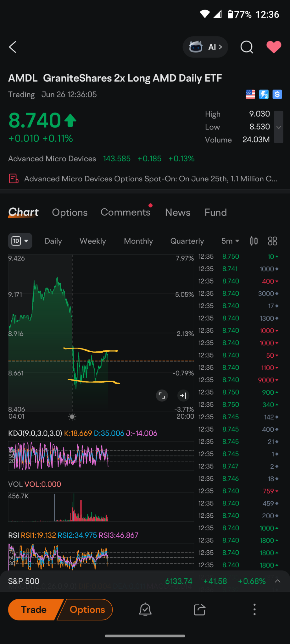Open the AMD Options Spot-On news headline
290x644 pixels.
click(x=151, y=179)
